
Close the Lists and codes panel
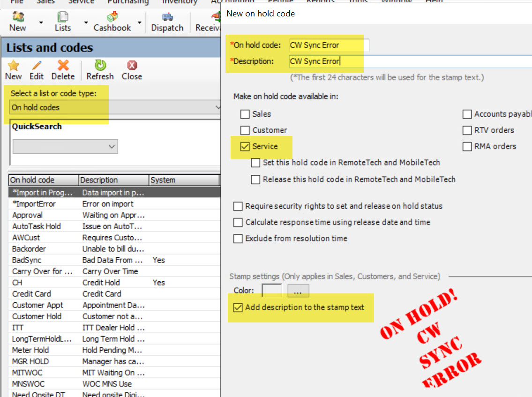[132, 70]
